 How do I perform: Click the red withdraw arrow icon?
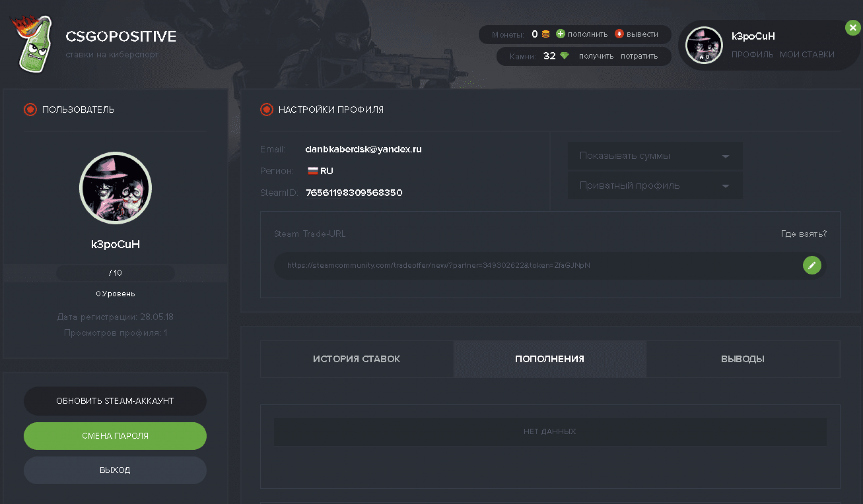pos(619,34)
